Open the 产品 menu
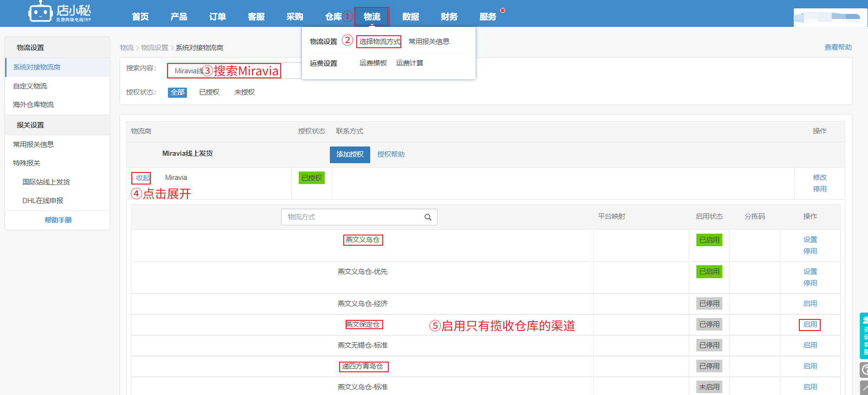The image size is (868, 395). tap(179, 17)
